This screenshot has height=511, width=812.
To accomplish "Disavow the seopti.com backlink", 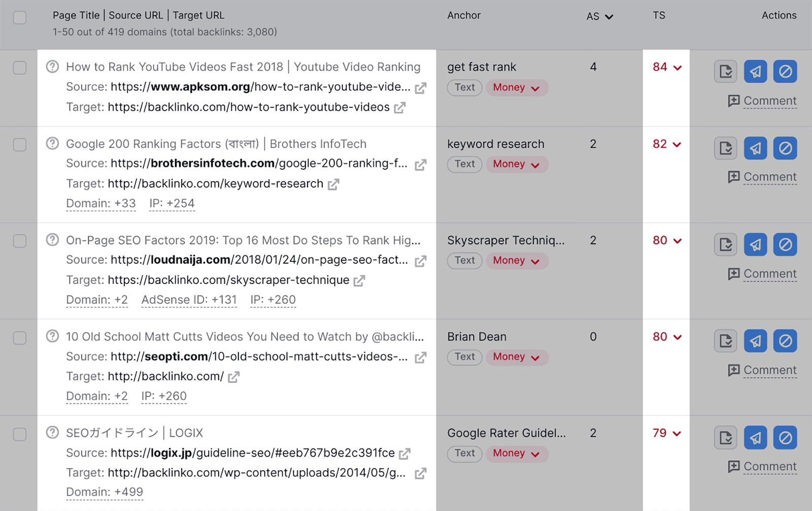I will (x=785, y=341).
